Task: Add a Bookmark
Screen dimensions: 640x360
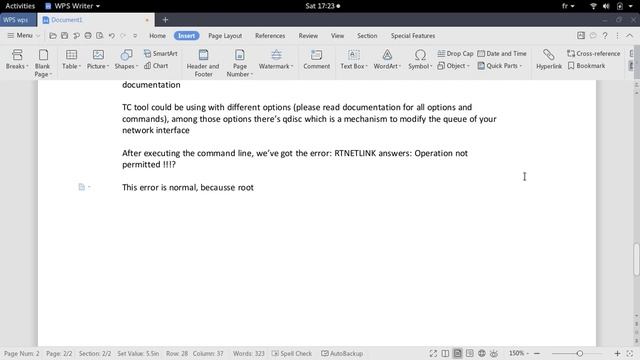Action: pos(587,66)
